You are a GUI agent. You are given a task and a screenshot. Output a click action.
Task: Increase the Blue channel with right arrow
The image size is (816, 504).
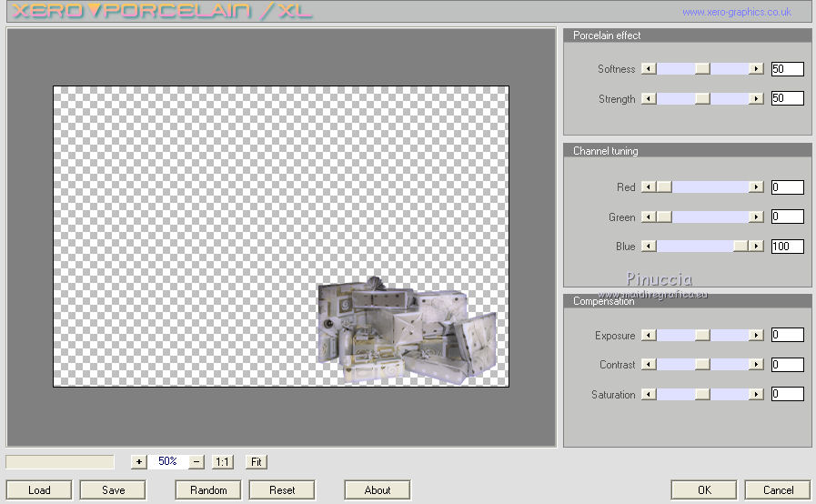(756, 246)
